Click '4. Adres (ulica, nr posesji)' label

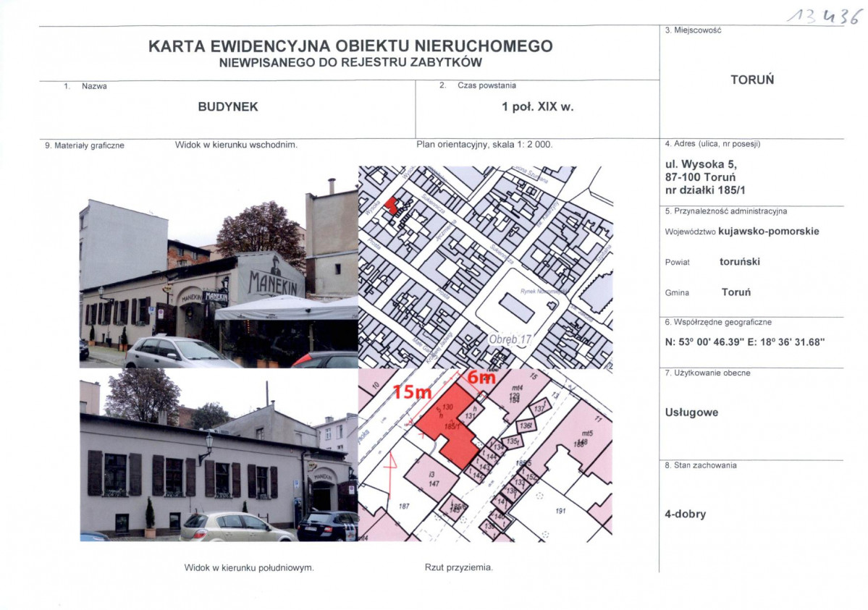pos(712,144)
